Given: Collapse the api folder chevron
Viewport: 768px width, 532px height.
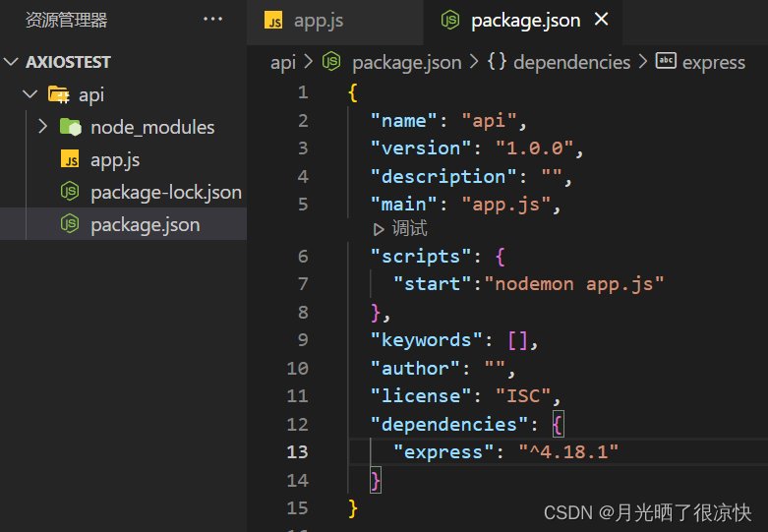Looking at the screenshot, I should pyautogui.click(x=30, y=95).
